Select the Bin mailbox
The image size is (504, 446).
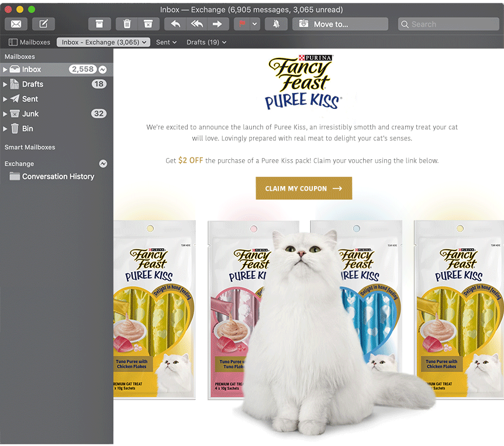coord(57,128)
